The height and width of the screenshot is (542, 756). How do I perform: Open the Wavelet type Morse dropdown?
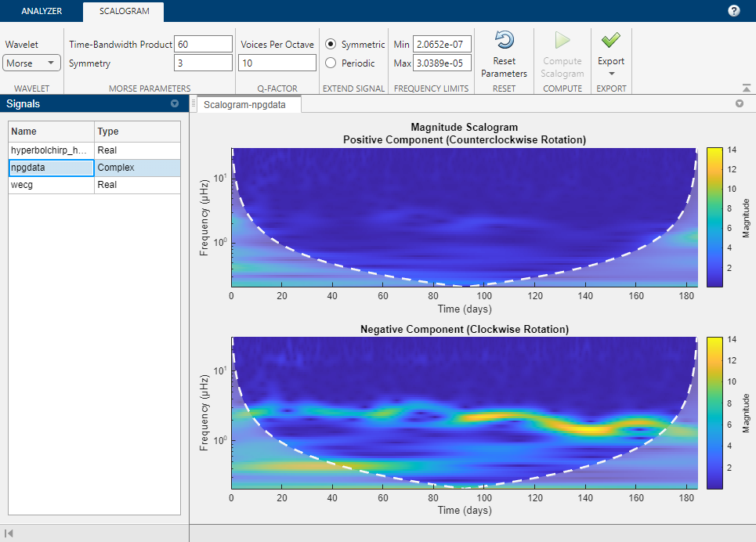coord(32,63)
